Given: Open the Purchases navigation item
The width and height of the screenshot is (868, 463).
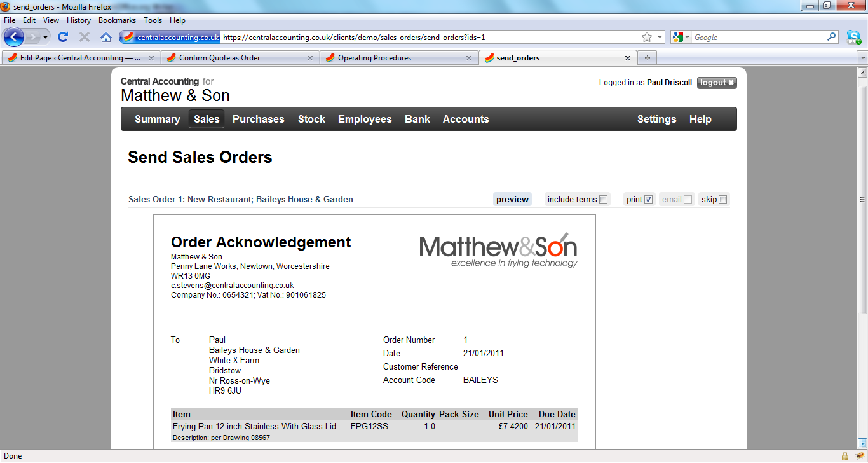Looking at the screenshot, I should [x=259, y=119].
